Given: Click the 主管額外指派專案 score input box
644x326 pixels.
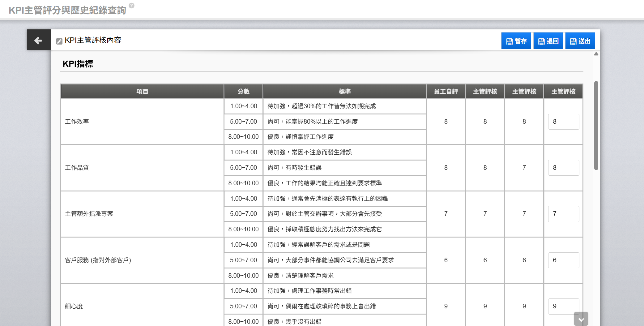Looking at the screenshot, I should tap(563, 214).
